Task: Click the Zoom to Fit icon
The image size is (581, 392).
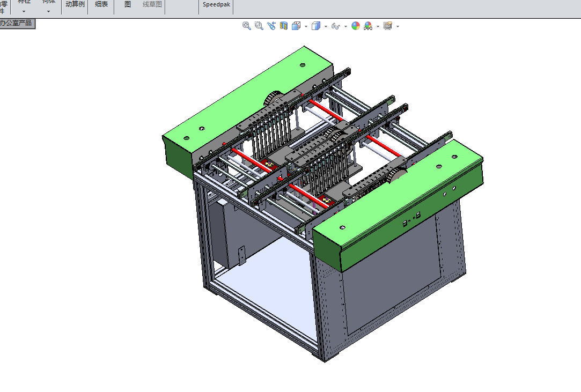Action: (246, 26)
